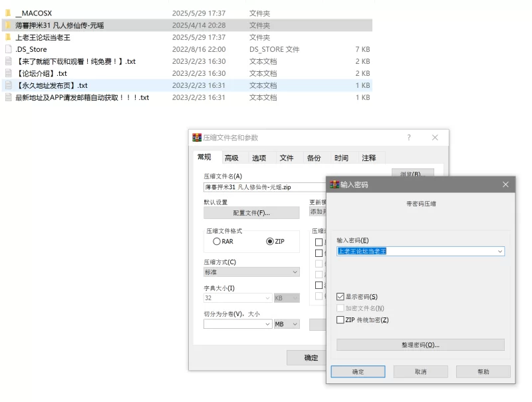Click the help question mark in archive dialog

pos(409,138)
